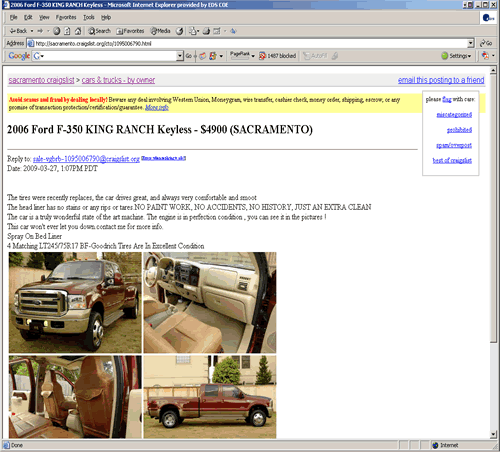The image size is (500, 454).
Task: Open the Google search box dropdown arrow
Action: 180,56
